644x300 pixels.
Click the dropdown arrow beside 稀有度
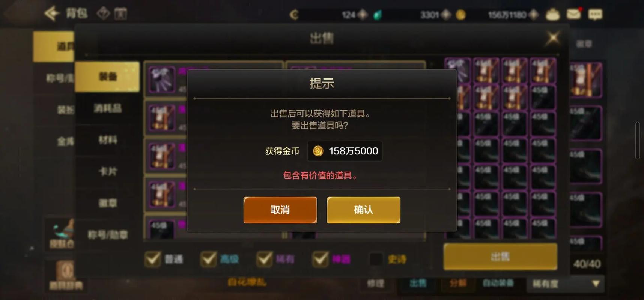click(596, 283)
